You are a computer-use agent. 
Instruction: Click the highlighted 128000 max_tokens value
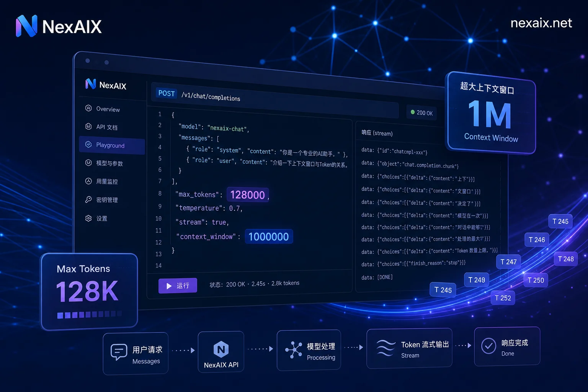tap(248, 195)
